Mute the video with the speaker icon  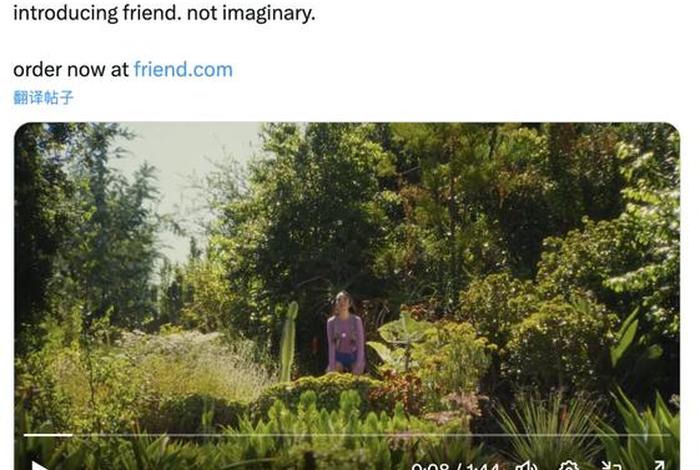click(x=527, y=466)
